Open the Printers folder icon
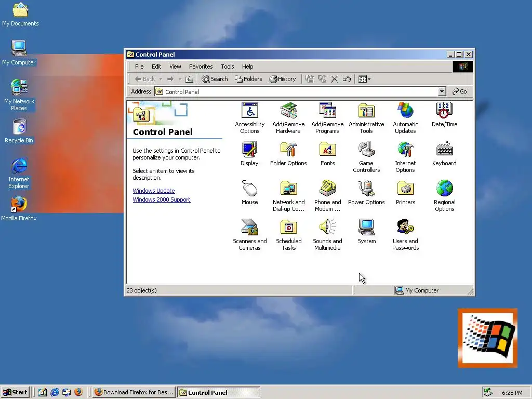 pos(405,192)
